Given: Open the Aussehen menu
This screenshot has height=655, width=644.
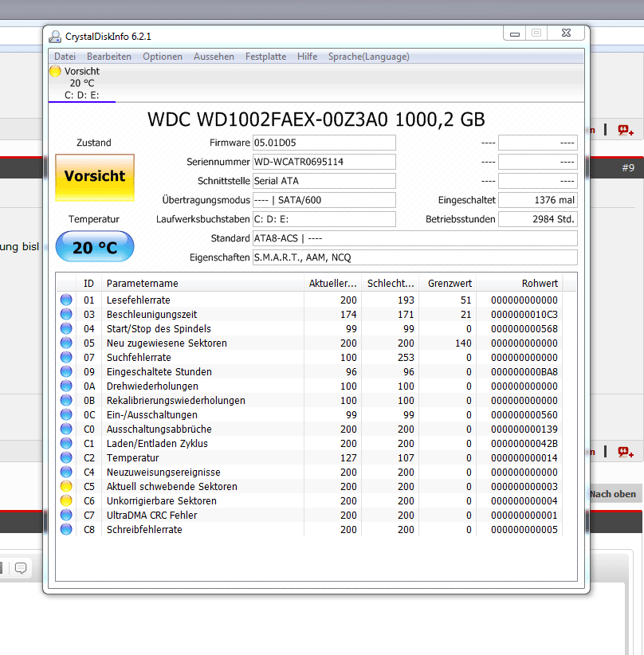Looking at the screenshot, I should (214, 57).
